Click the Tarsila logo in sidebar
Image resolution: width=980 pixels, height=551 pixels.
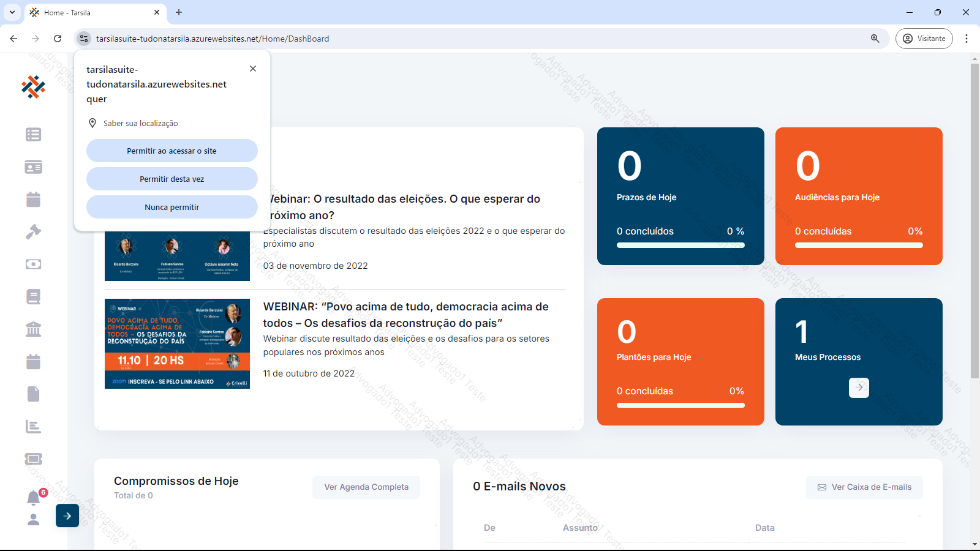[33, 87]
